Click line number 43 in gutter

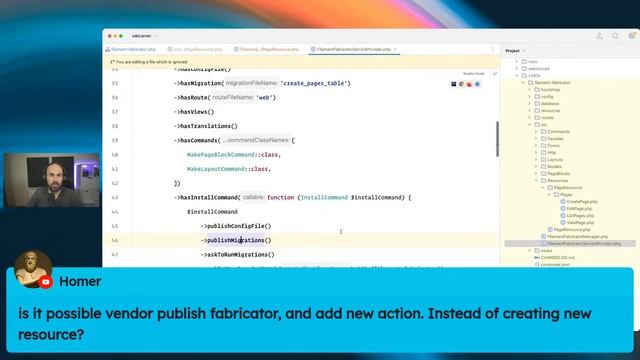pyautogui.click(x=115, y=198)
